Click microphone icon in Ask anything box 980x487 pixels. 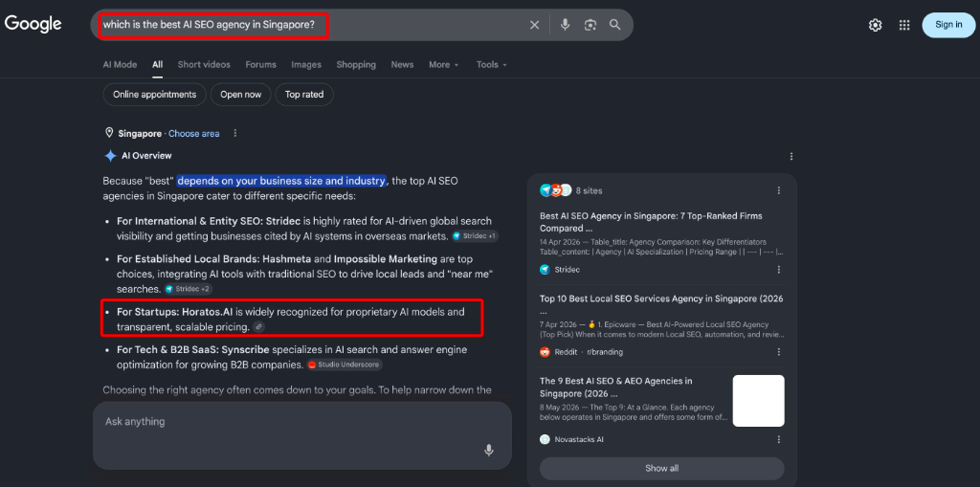(489, 450)
